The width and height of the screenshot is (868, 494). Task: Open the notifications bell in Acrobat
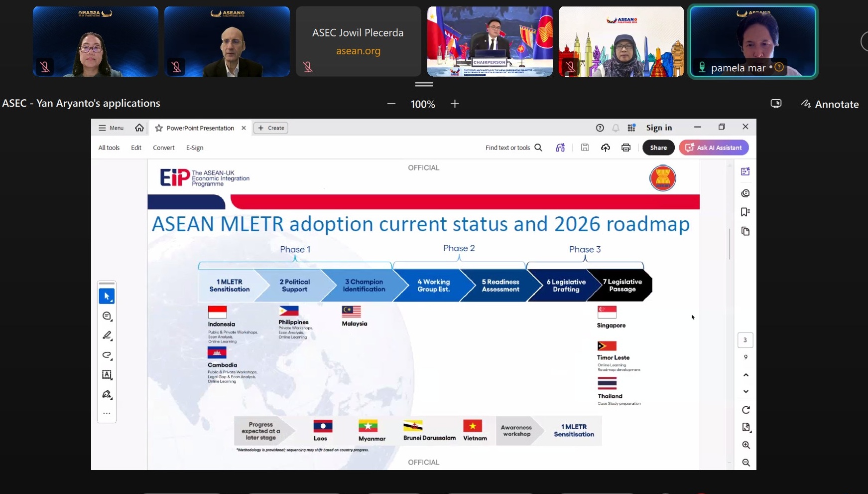(x=616, y=128)
